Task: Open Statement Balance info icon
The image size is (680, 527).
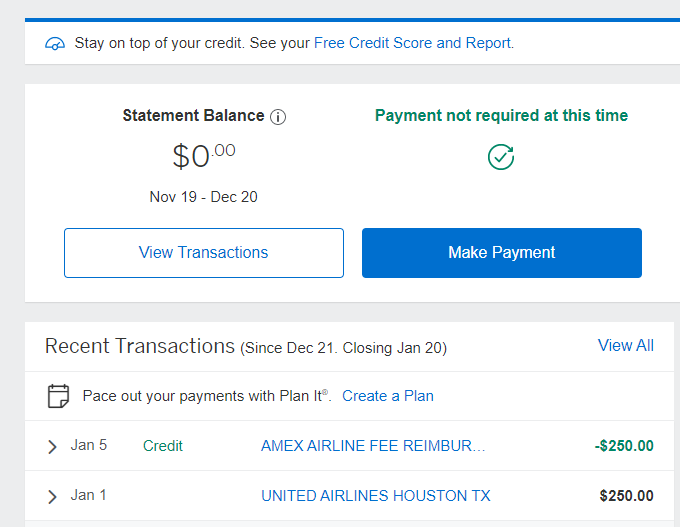Action: [278, 117]
